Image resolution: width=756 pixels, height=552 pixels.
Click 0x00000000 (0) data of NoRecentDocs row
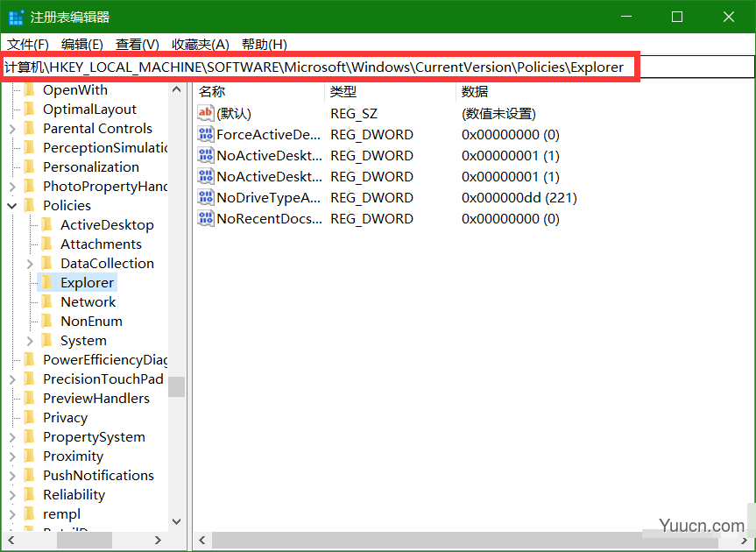(510, 219)
